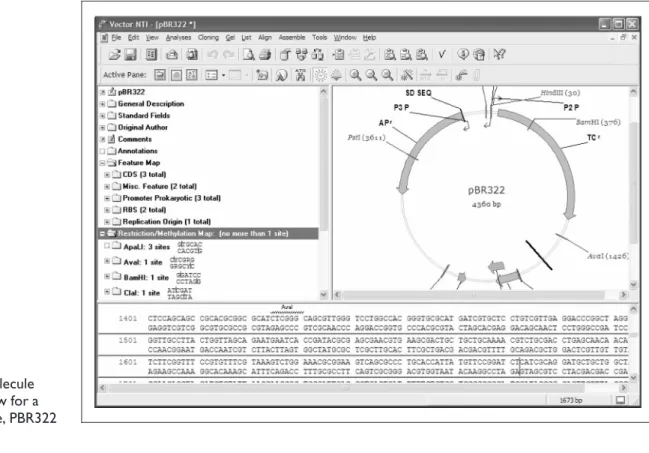
Task: Click the ATG binoculars find icon
Action: pyautogui.click(x=300, y=75)
